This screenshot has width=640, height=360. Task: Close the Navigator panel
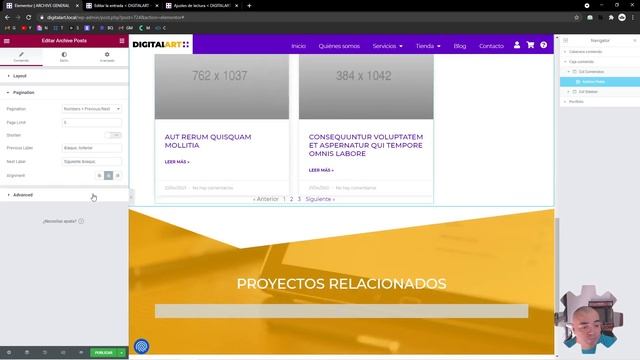coord(635,40)
